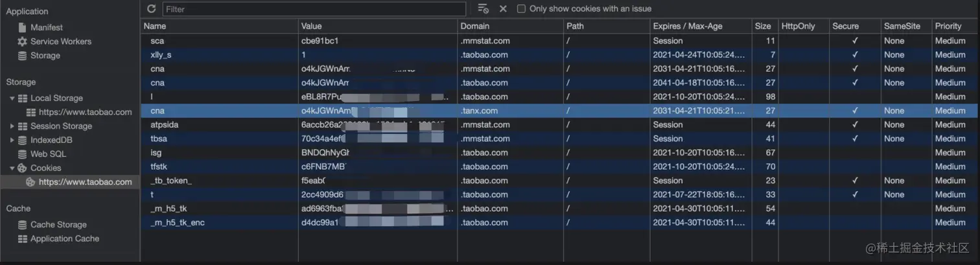Click the IndexedDB database icon
Screen dimensions: 980x265
point(23,140)
